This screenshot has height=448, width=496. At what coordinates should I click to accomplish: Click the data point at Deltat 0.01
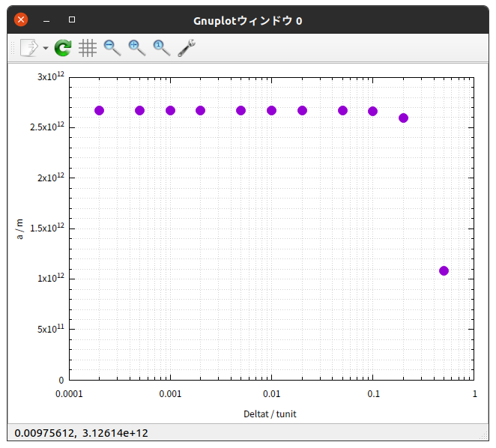click(x=271, y=110)
